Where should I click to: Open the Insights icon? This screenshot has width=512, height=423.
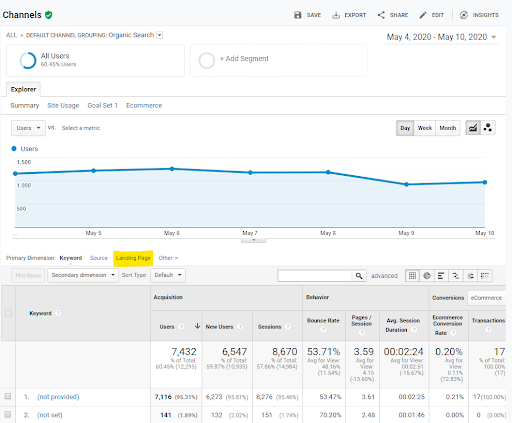tap(464, 15)
